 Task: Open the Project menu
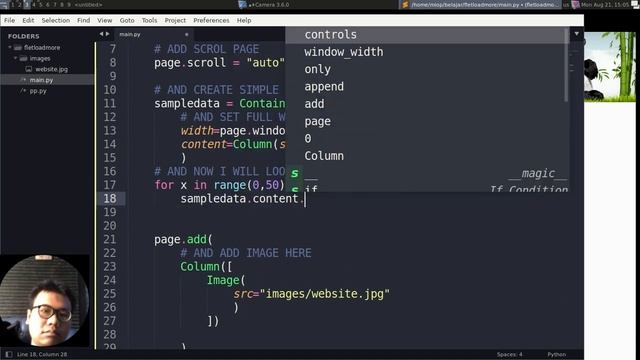[x=175, y=20]
